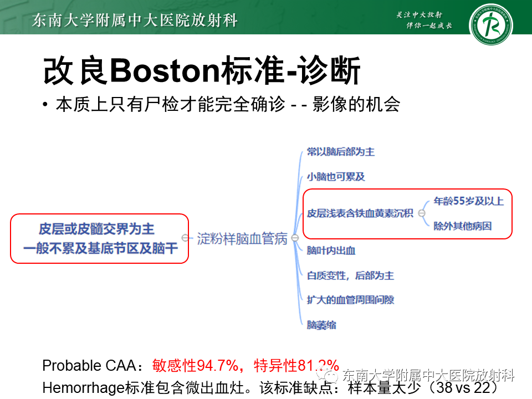Viewport: 532px width, 399px height.
Task: Click the line Hemorrhage标准包含微出血灶
Action: click(143, 388)
